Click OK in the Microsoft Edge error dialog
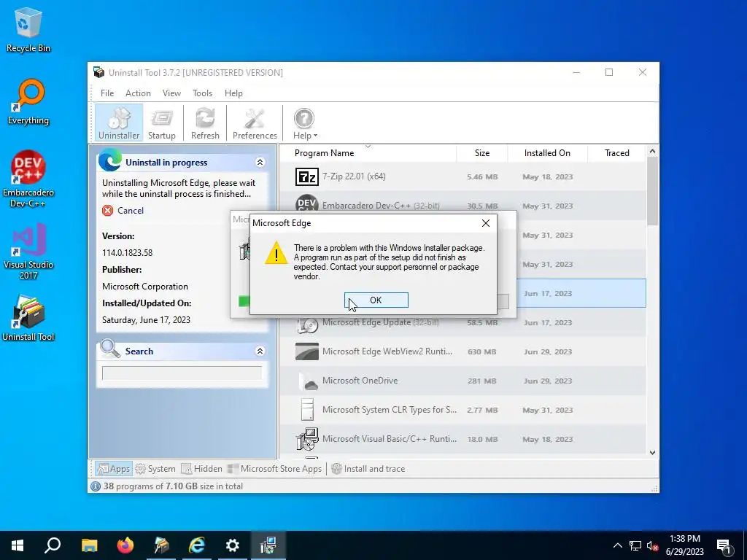 pos(376,300)
